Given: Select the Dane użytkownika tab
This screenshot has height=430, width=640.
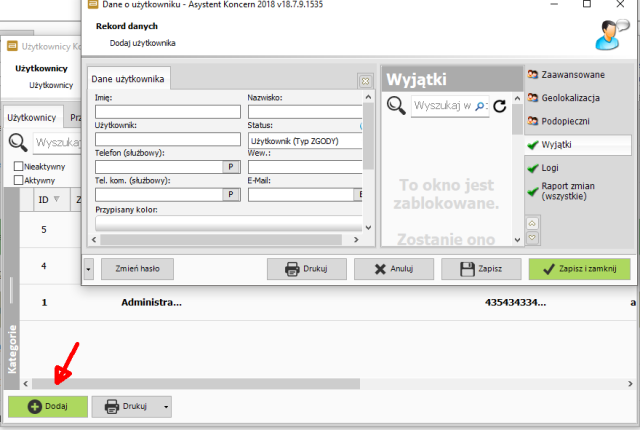Looking at the screenshot, I should click(x=128, y=79).
